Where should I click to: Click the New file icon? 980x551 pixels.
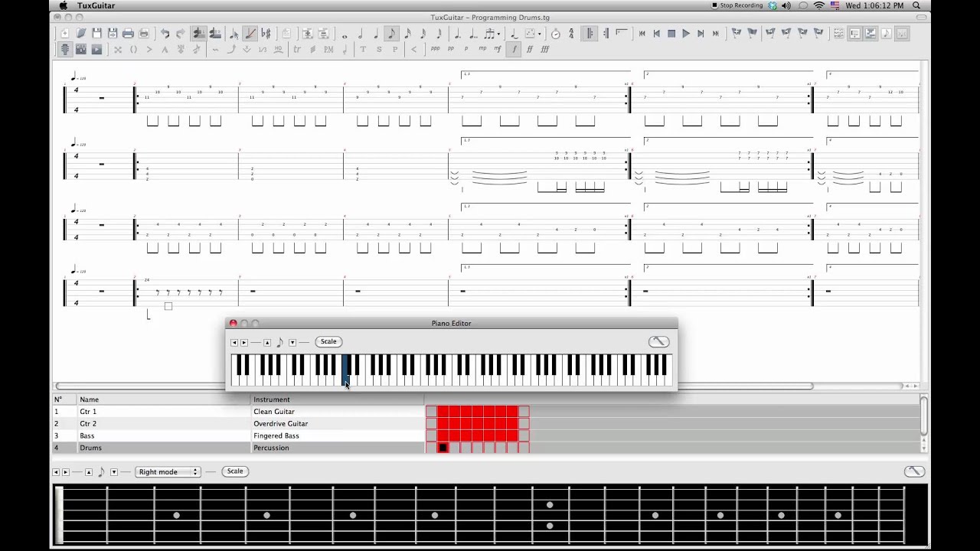[x=65, y=33]
